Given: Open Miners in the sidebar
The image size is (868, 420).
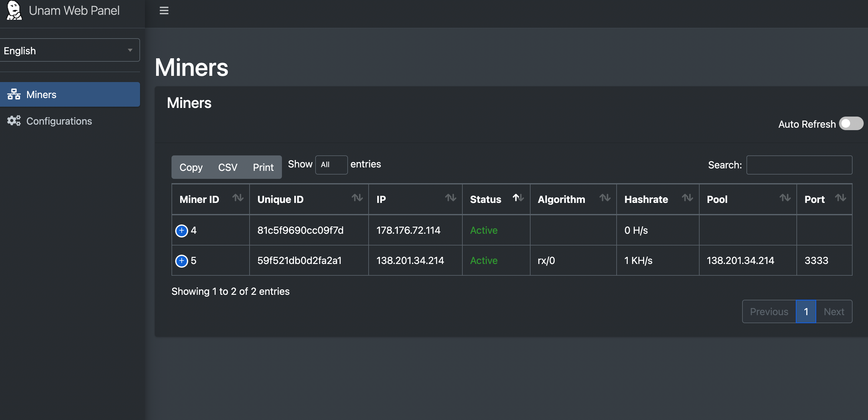Looking at the screenshot, I should click(70, 94).
